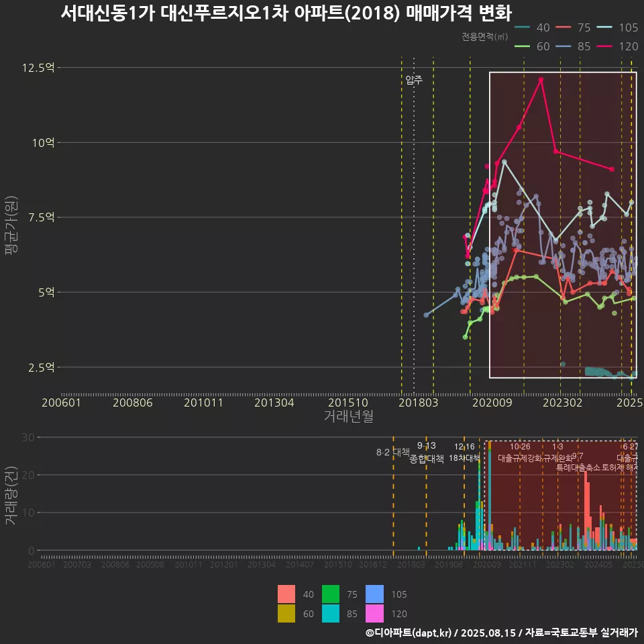644x644 pixels.
Task: Click 202405 on the volume chart x-axis
Action: tap(598, 564)
